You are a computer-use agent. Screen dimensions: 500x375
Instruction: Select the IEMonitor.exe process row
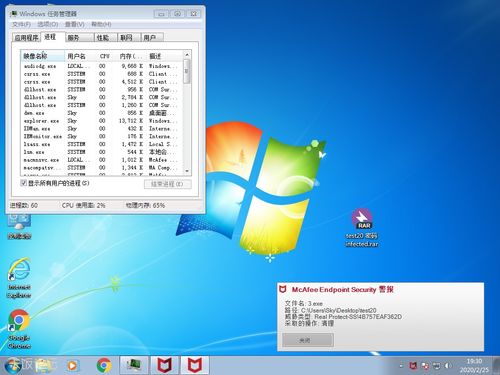[102, 136]
